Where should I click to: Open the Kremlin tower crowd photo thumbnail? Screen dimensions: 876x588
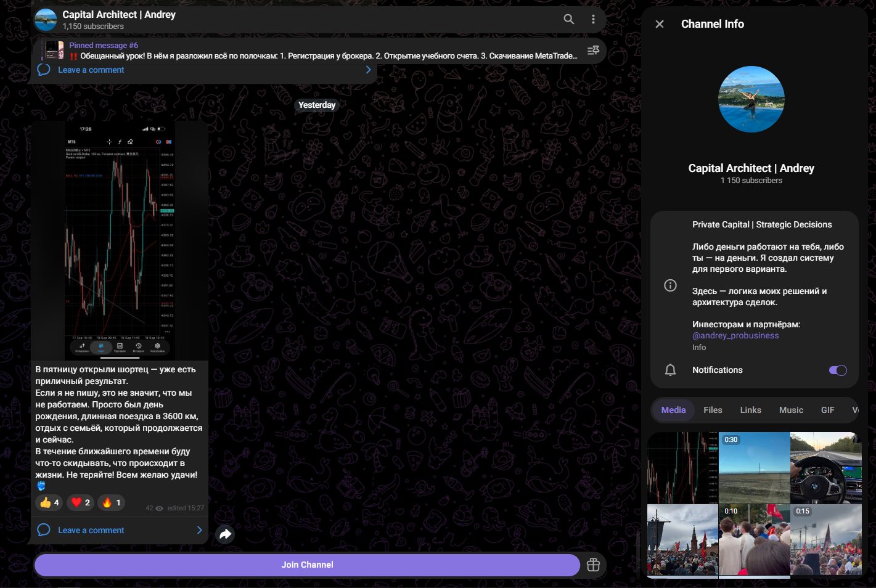click(x=682, y=540)
